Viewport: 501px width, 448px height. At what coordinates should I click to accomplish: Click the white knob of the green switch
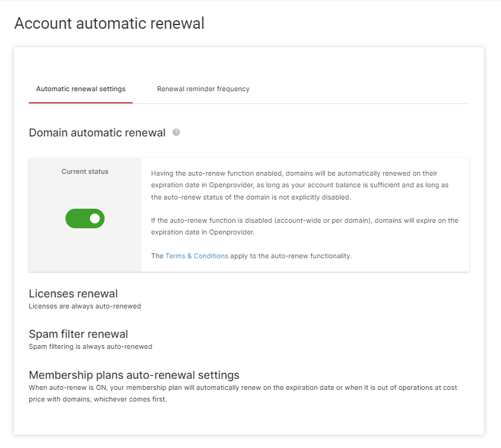coord(95,218)
